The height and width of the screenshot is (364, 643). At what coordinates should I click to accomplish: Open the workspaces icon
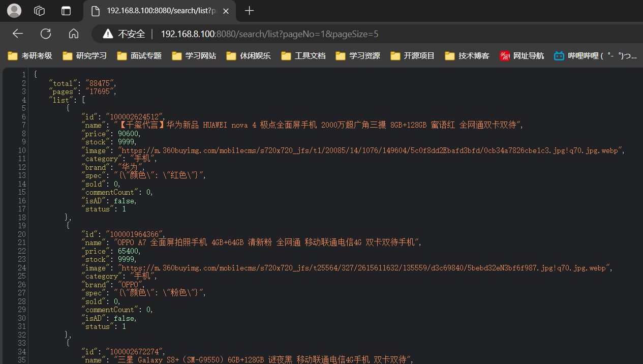tap(40, 11)
